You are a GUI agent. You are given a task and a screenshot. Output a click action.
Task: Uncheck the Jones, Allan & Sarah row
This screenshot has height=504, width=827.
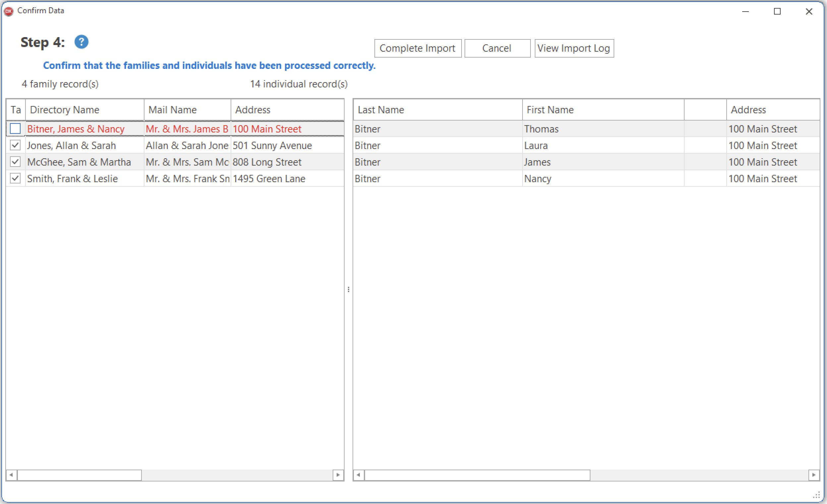click(15, 145)
